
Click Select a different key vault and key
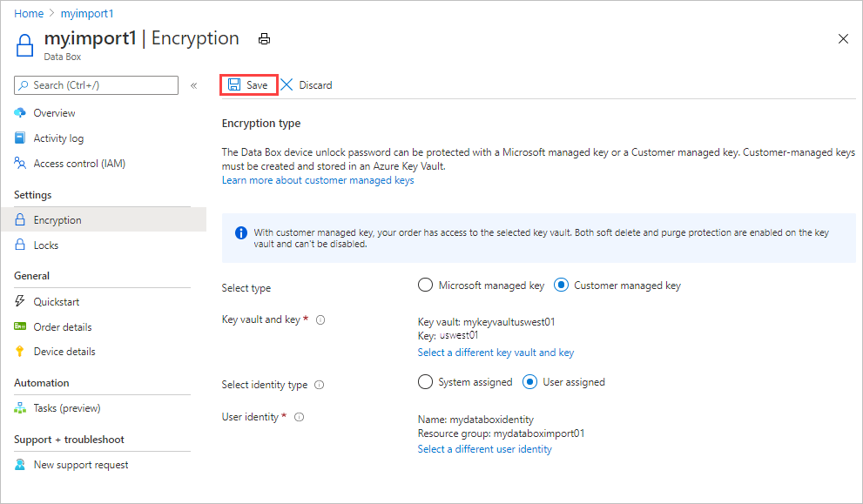496,353
